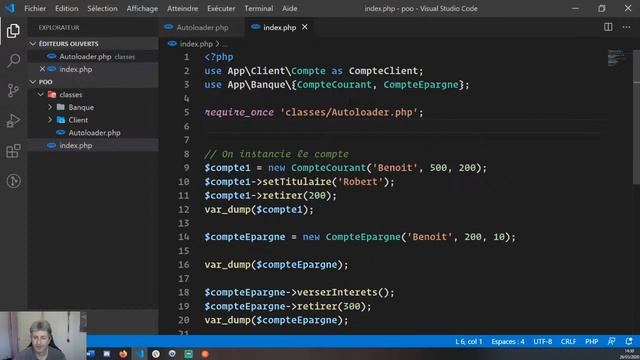Open notifications bell in the status bar
640x360 pixels.
(629, 341)
